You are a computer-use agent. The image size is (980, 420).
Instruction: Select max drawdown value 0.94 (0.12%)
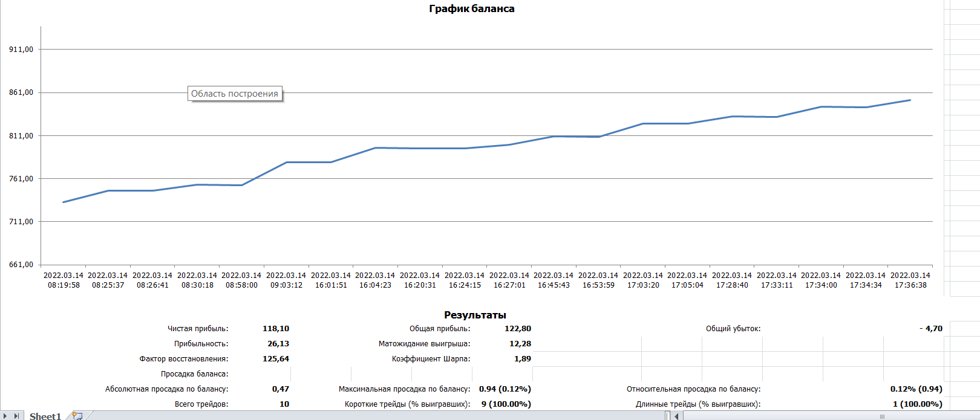coord(505,389)
